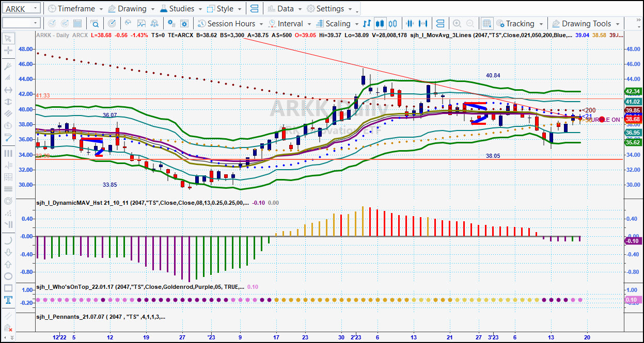Open the Drawing menu

tap(131, 9)
